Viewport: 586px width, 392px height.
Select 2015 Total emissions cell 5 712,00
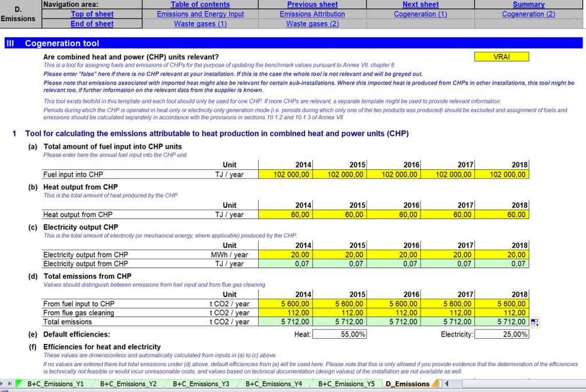[x=340, y=322]
